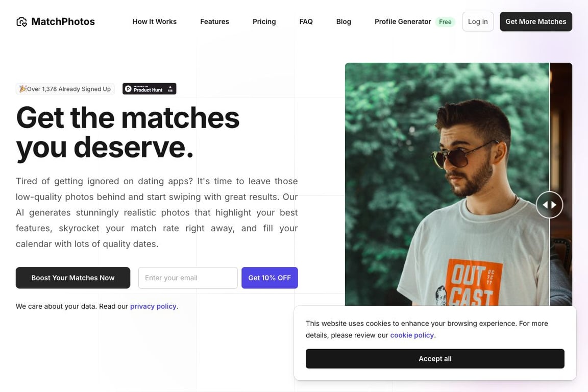Visit the Blog page
588x392 pixels.
tap(344, 22)
